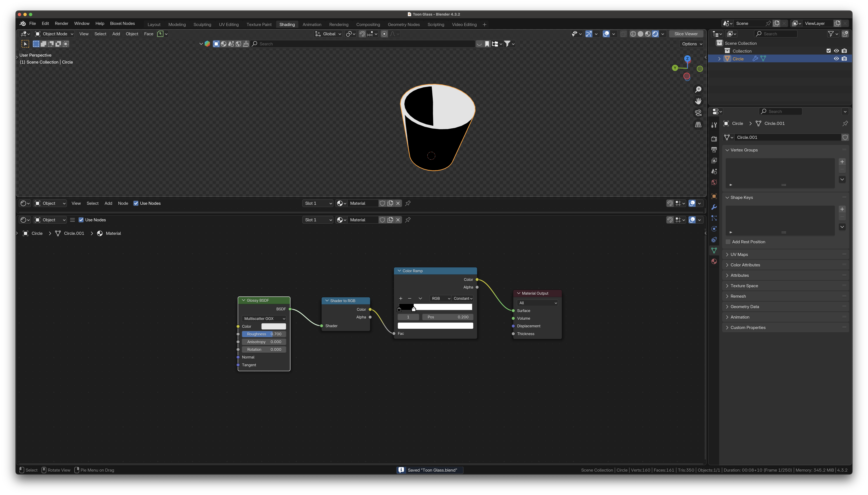Screen dimensions: 868x495
Task: Open the Physics properties tab
Action: 714,229
